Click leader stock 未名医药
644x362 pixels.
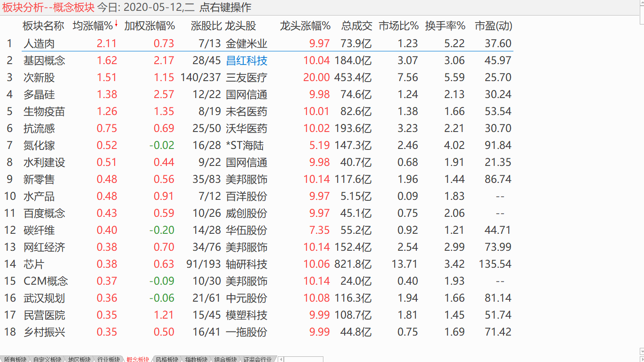click(247, 111)
